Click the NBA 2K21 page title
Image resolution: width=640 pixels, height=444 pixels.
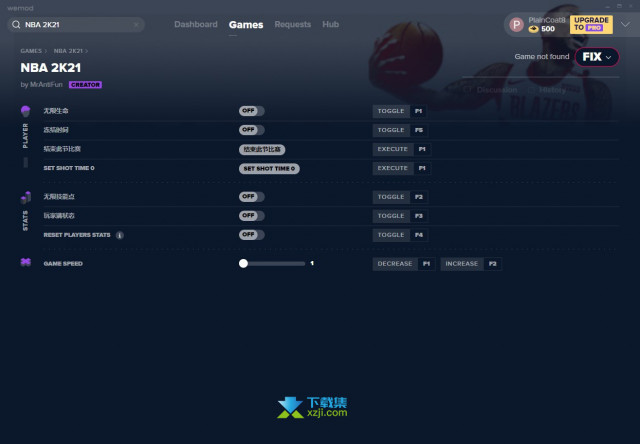(x=51, y=68)
